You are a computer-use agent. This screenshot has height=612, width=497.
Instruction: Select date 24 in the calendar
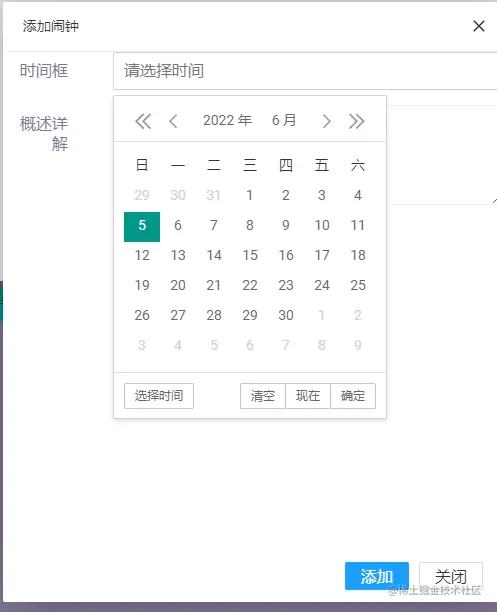point(322,285)
